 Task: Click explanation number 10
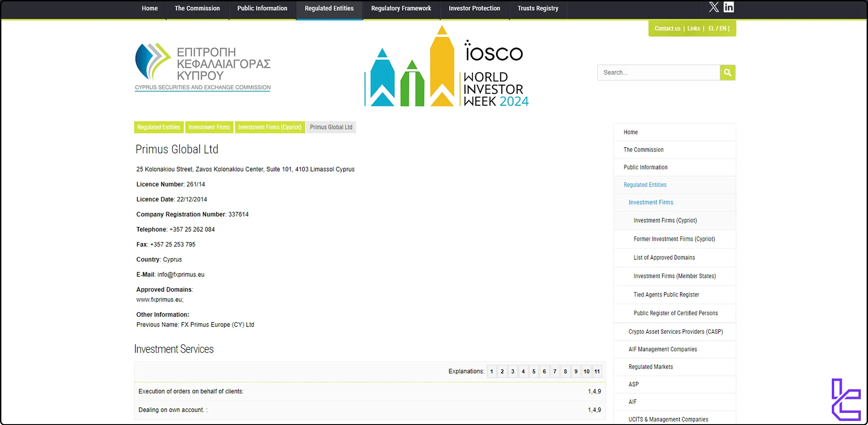(586, 372)
